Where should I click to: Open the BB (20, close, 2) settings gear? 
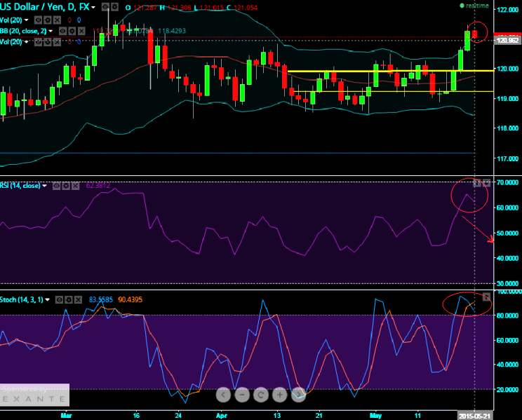[72, 31]
